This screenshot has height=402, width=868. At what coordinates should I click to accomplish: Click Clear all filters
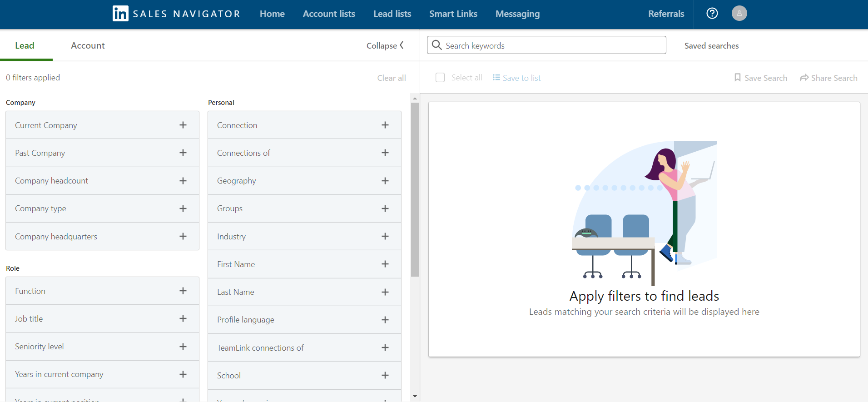pyautogui.click(x=392, y=78)
